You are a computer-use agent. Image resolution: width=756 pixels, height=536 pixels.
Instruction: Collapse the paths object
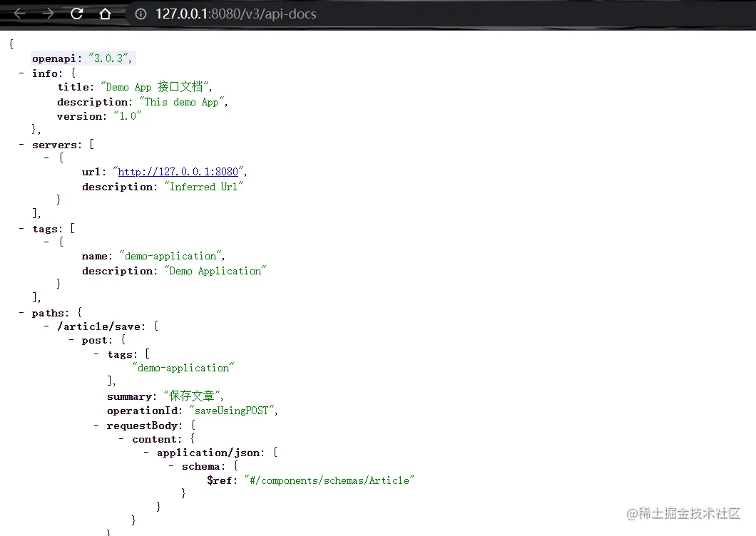point(21,312)
